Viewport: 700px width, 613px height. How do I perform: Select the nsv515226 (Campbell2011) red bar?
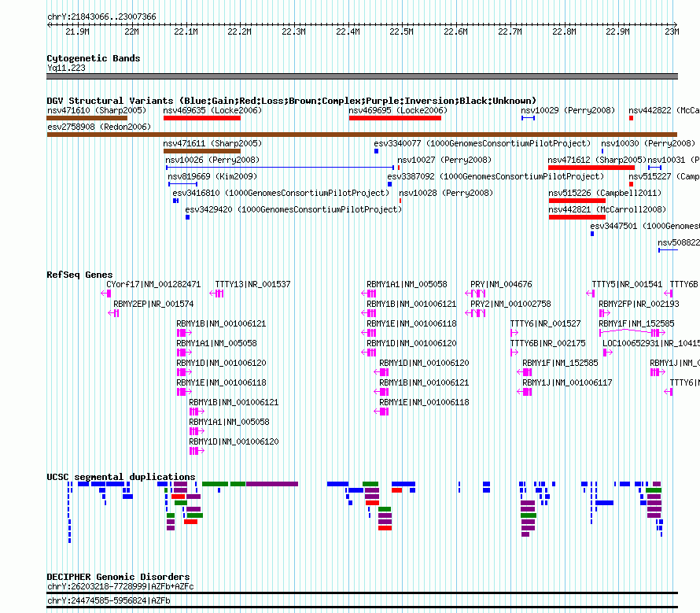point(577,201)
